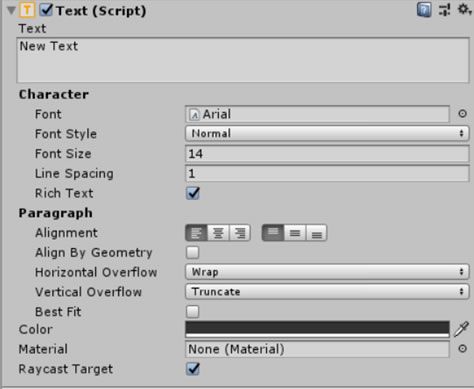Collapse the Text (Script) component foldout arrow
474x389 pixels.
(x=11, y=10)
